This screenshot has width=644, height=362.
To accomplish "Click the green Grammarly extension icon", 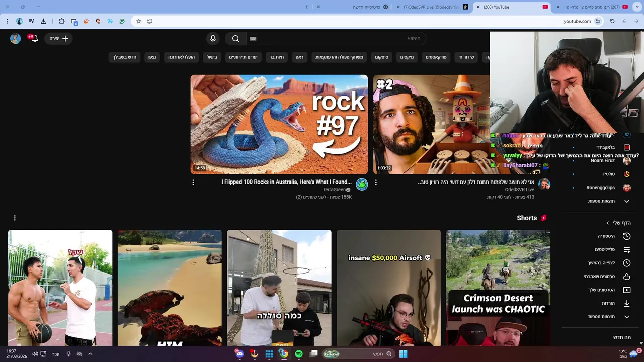I will pyautogui.click(x=122, y=21).
